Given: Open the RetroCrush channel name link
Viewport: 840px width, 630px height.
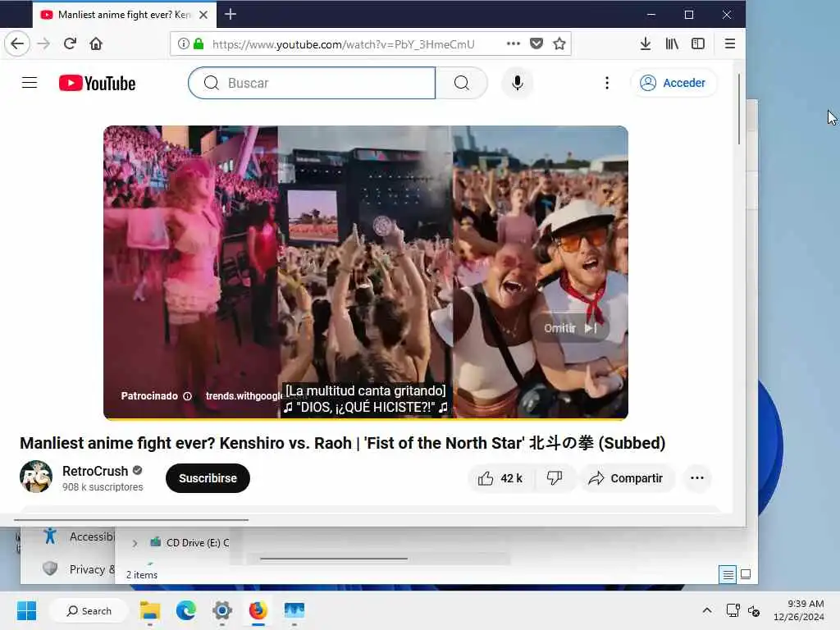Looking at the screenshot, I should pos(95,471).
